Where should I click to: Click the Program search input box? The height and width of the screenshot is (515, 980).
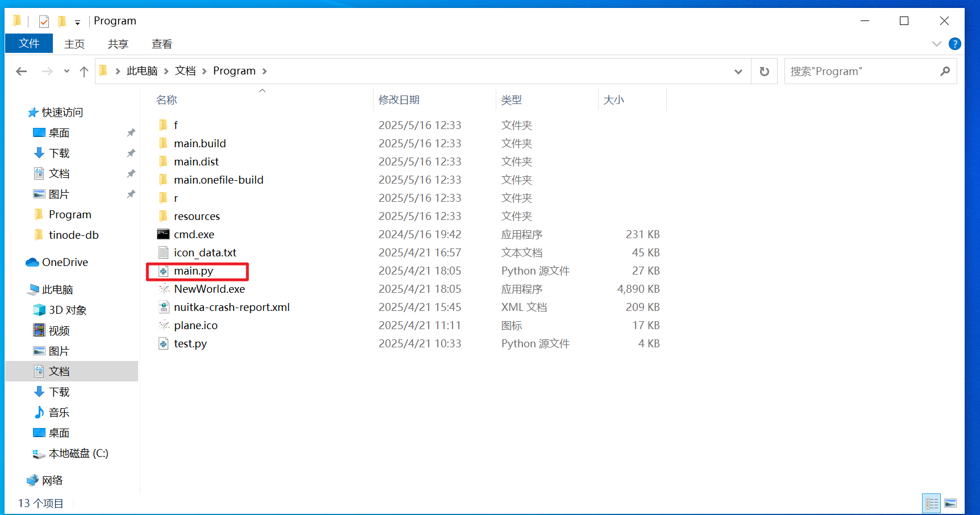point(861,71)
